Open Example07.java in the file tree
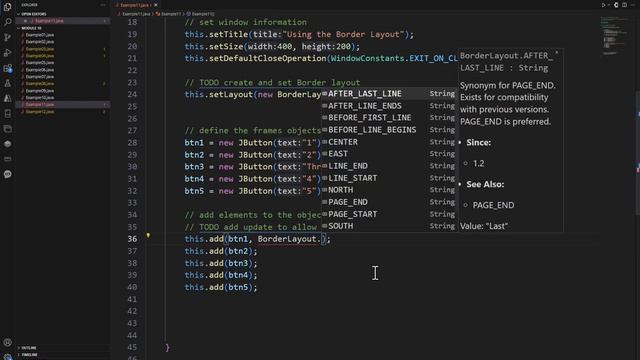This screenshot has height=360, width=640. (x=40, y=77)
